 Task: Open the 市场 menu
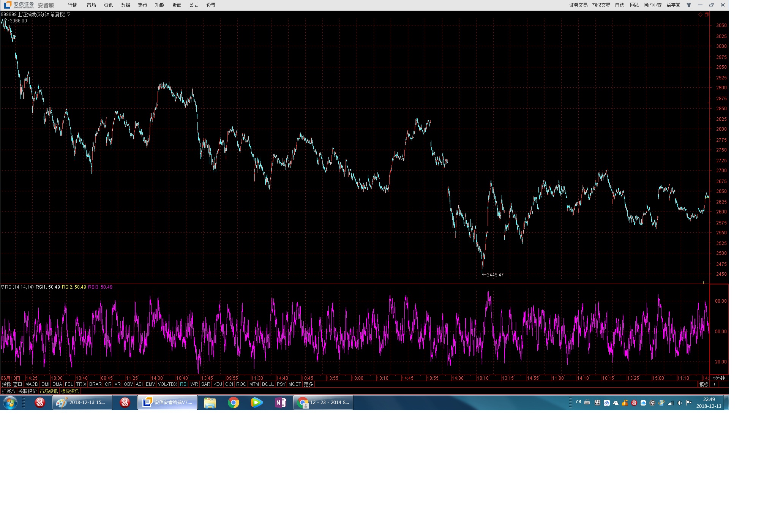pyautogui.click(x=92, y=5)
